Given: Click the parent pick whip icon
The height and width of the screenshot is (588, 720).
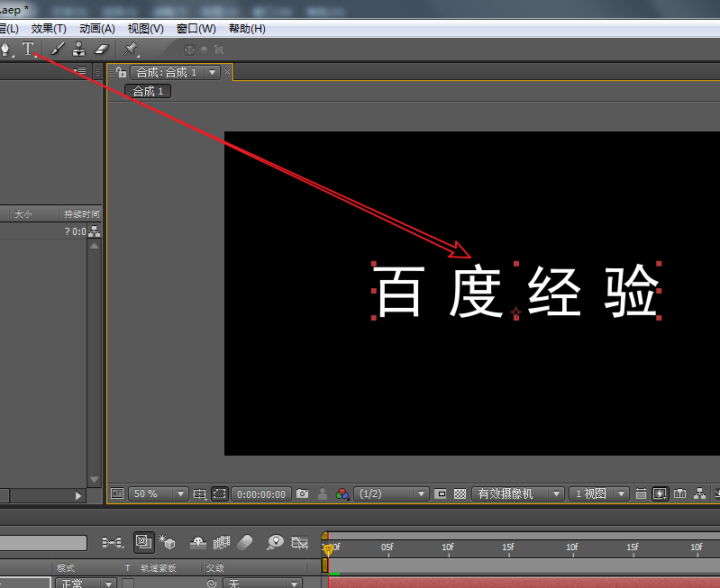Looking at the screenshot, I should (x=212, y=583).
